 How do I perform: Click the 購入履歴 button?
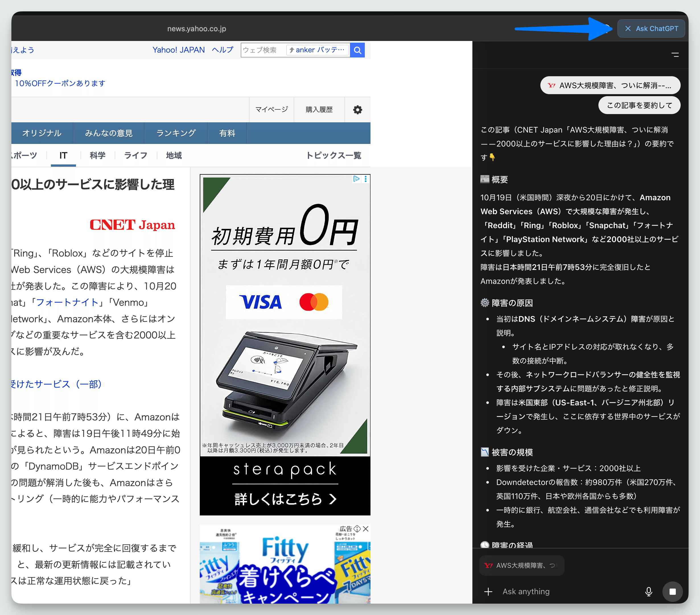(x=319, y=110)
